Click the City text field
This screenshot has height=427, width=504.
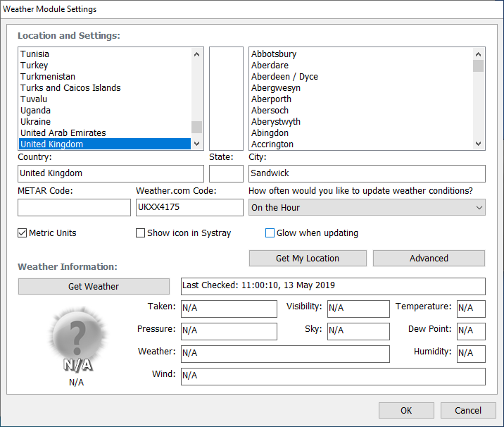[367, 173]
